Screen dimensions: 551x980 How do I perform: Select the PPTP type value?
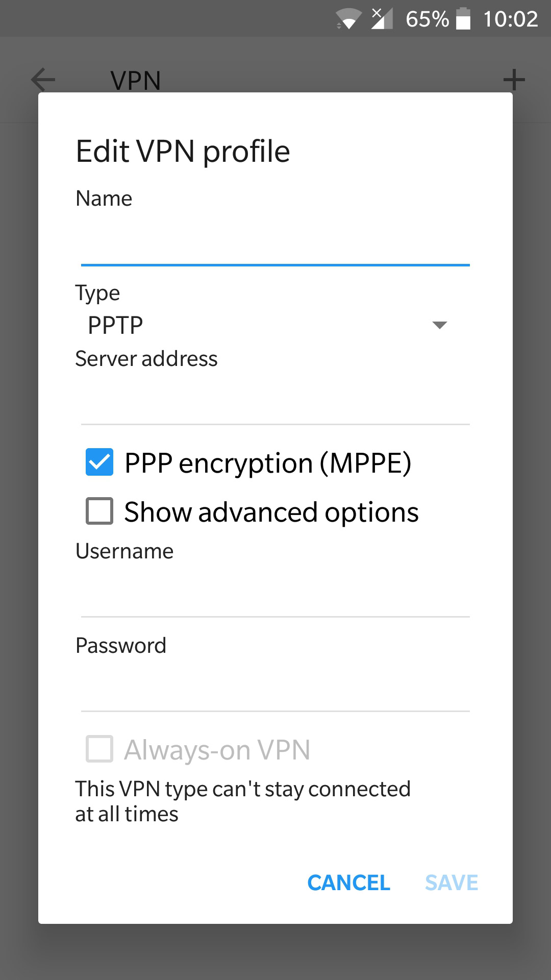(115, 325)
